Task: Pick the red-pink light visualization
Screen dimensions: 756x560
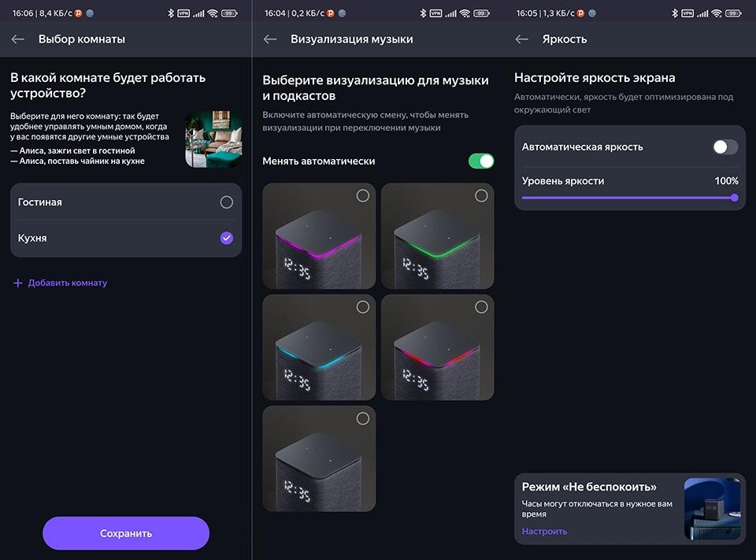Action: coord(437,347)
